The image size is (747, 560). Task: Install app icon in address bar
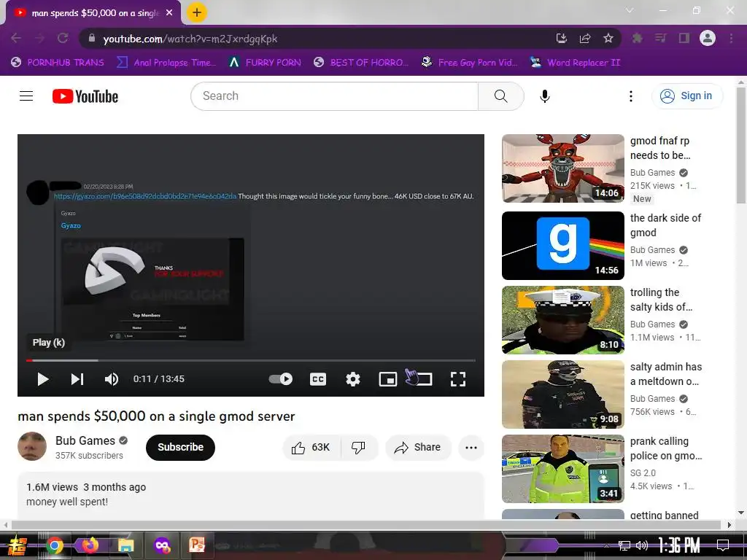coord(562,39)
